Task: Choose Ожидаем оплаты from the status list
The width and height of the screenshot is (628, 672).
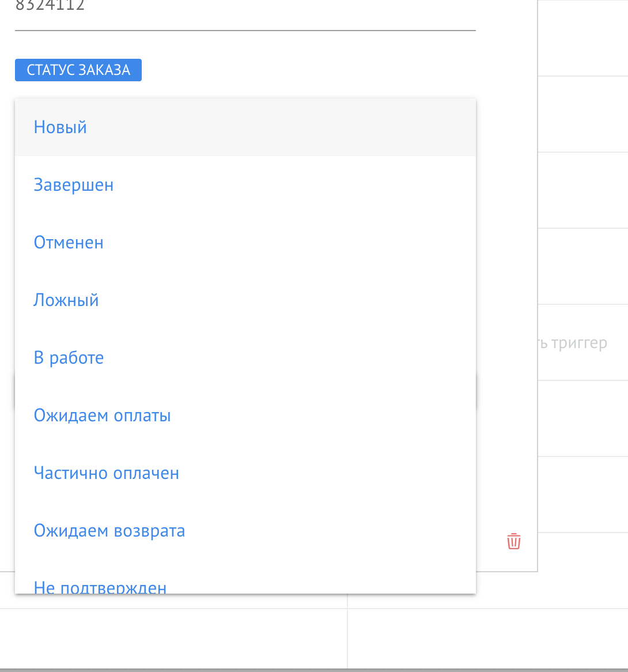Action: tap(103, 415)
